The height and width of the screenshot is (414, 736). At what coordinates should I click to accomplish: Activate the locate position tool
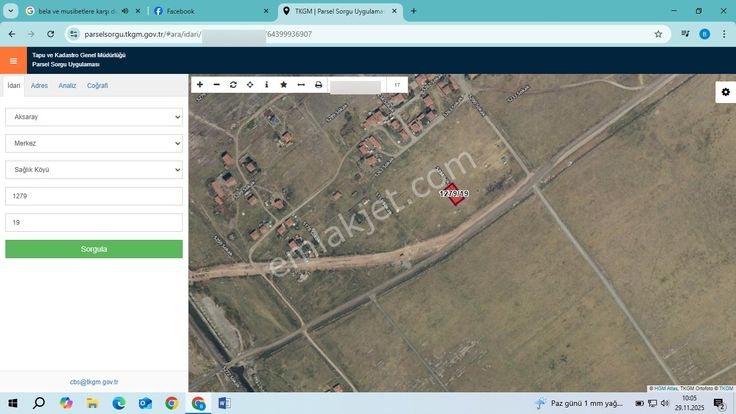[250, 84]
